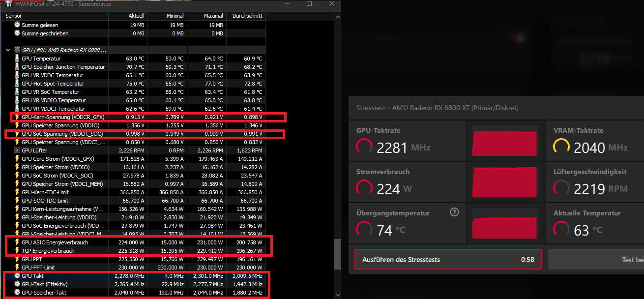Click the lightning icon for GPU ASIC Energieverbrauch

point(18,242)
